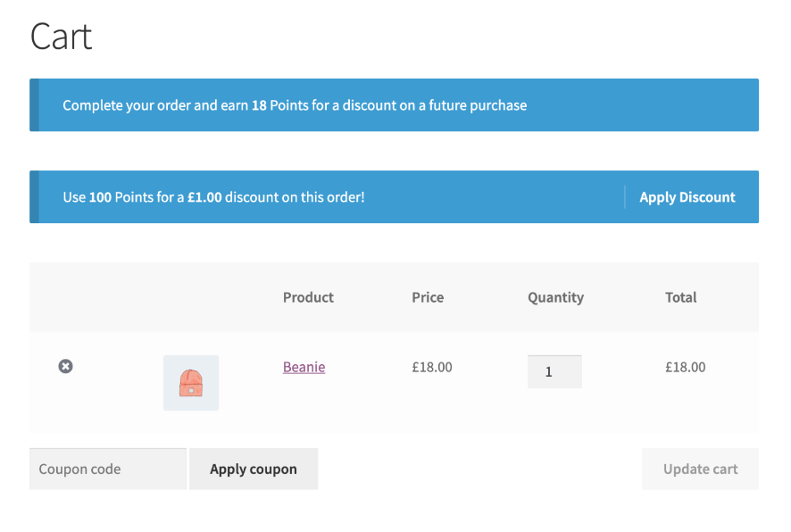Click the quantity field showing 1
791x532 pixels.
coord(554,371)
